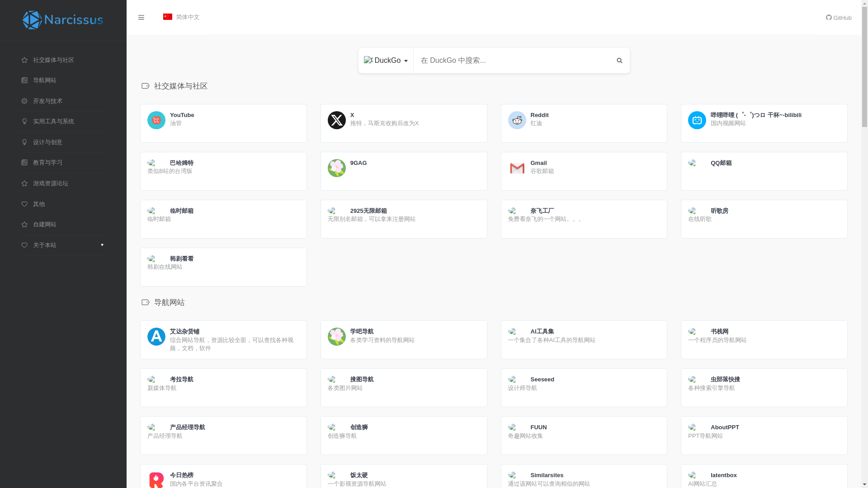This screenshot has width=868, height=488.
Task: Click the YouTube site icon
Action: coord(156,120)
